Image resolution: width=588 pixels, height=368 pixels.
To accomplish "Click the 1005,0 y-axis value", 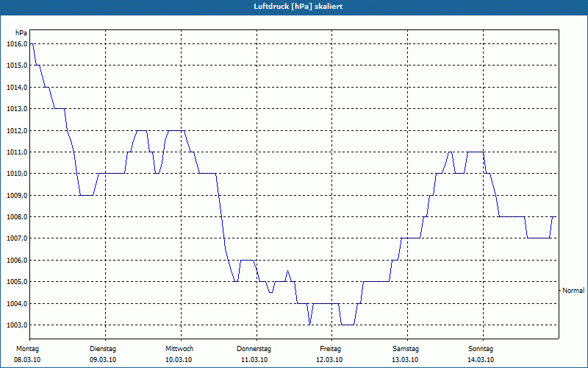I will 17,282.
